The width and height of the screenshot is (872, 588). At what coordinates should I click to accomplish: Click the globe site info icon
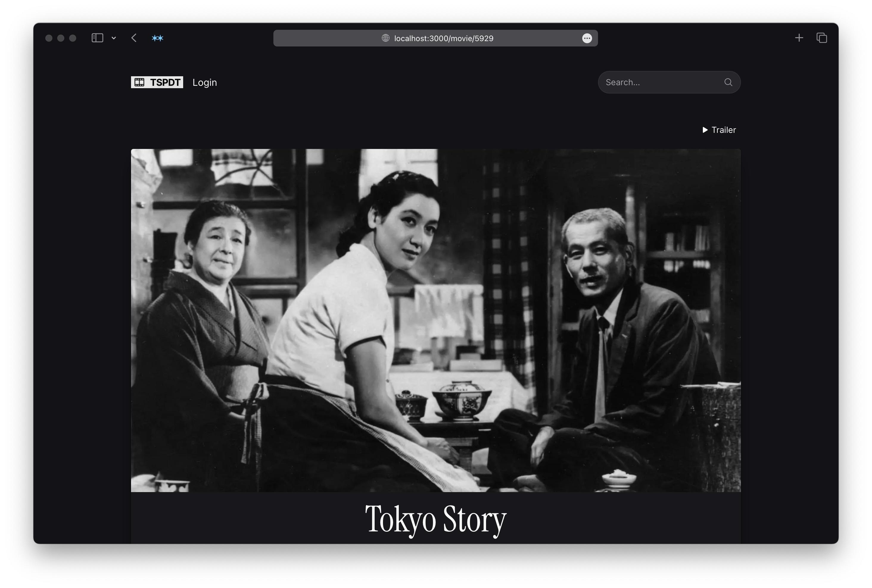[385, 38]
